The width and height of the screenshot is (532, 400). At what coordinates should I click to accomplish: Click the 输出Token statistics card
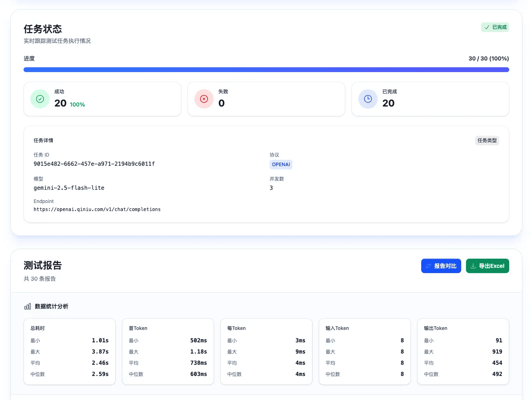tap(463, 352)
